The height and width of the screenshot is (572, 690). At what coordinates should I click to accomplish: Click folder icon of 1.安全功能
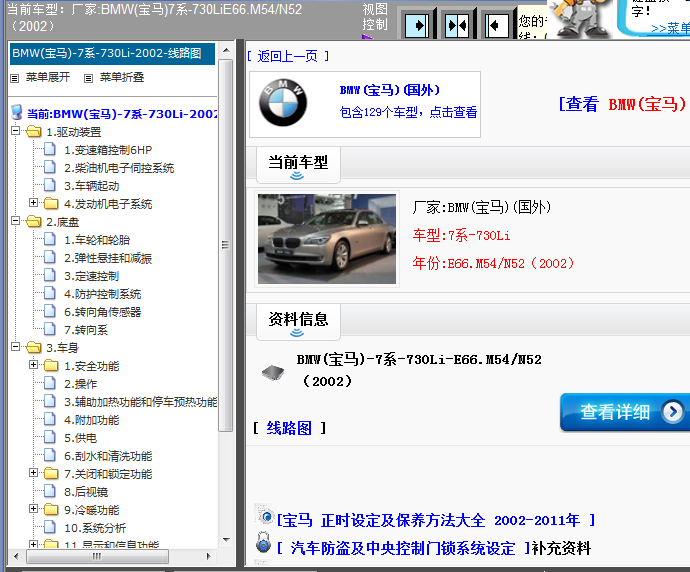pos(51,365)
